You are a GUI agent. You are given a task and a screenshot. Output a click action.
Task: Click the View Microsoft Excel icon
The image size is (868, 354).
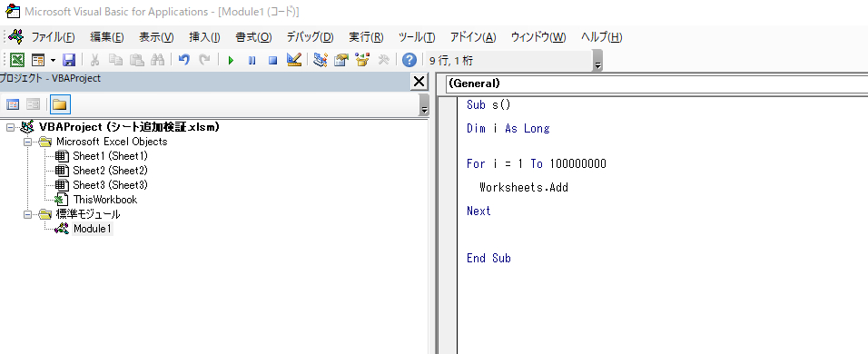[17, 60]
